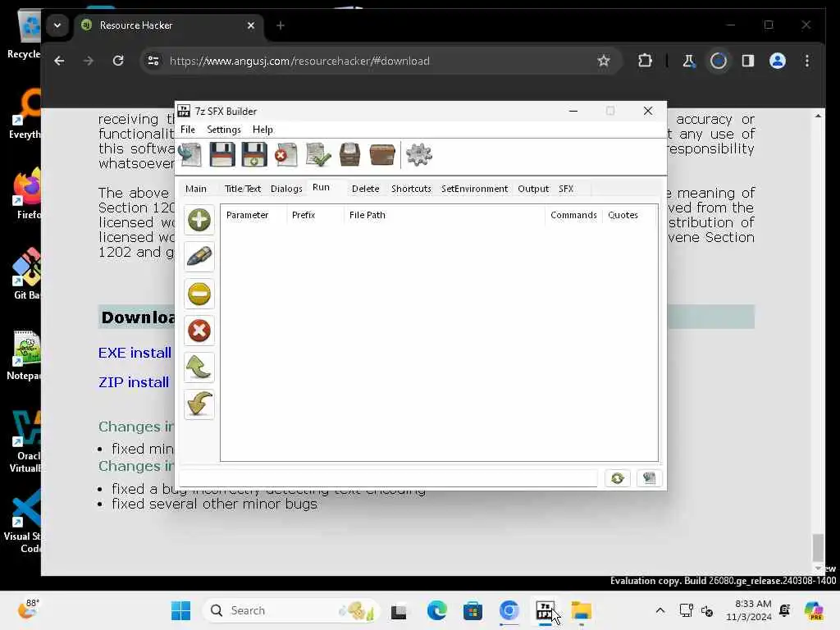The image size is (840, 630).
Task: Click the Parameter column header
Action: [x=253, y=215]
